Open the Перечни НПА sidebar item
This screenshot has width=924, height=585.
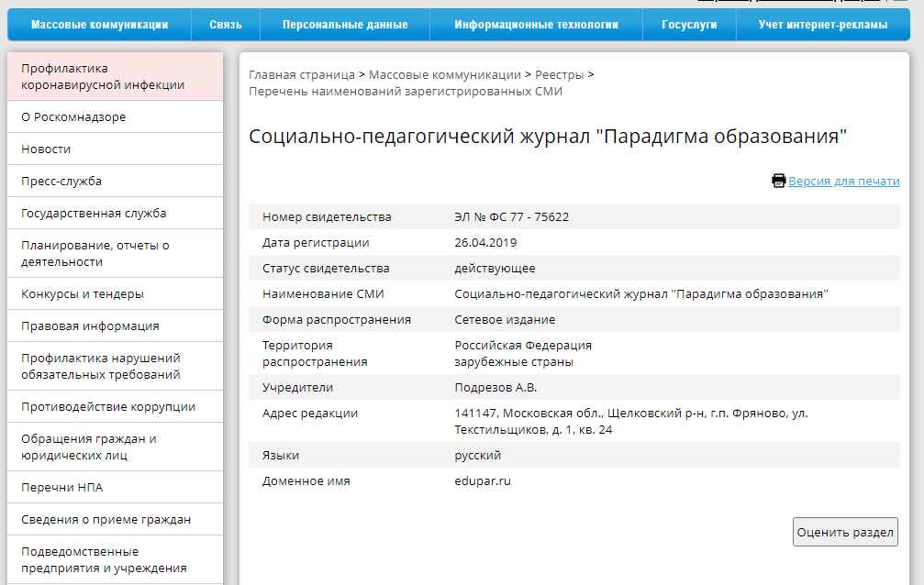116,487
